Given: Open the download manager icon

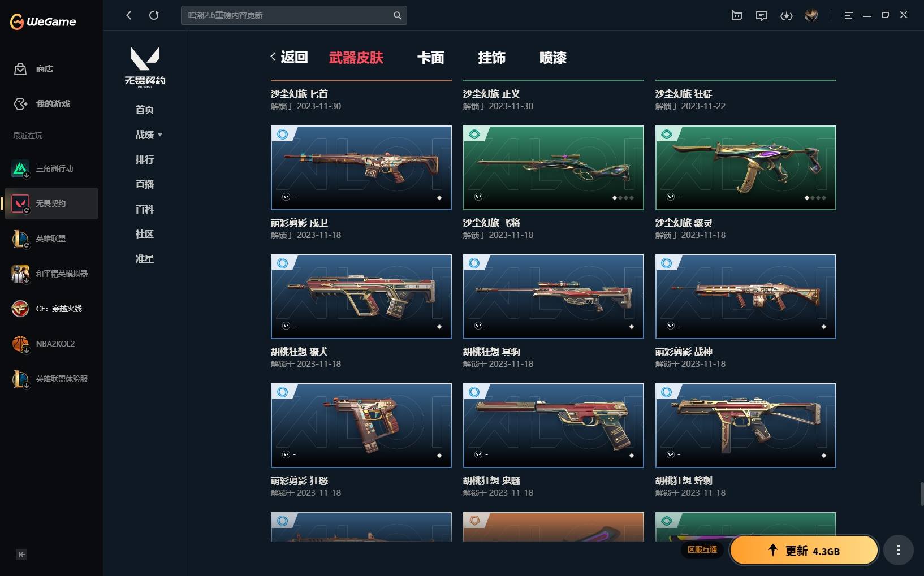Looking at the screenshot, I should point(787,15).
